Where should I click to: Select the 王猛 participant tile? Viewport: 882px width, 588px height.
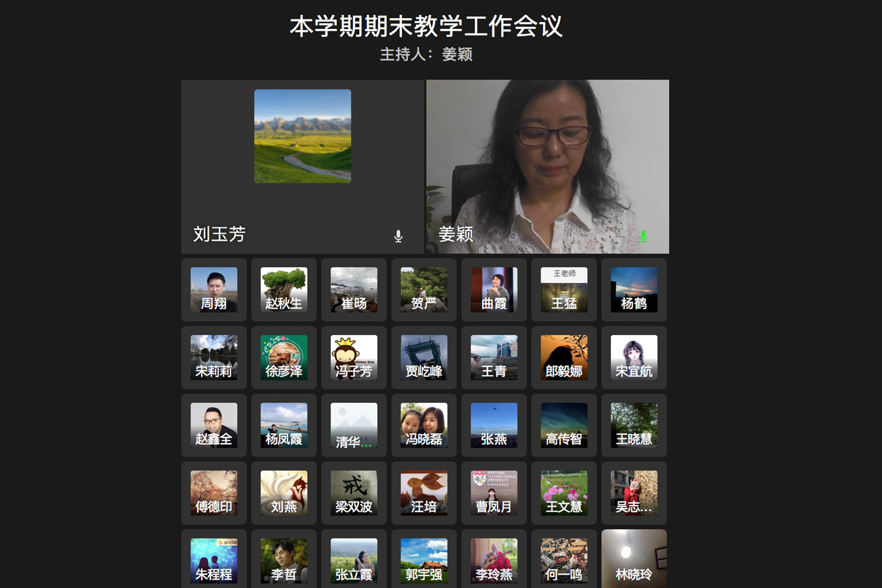(x=564, y=290)
